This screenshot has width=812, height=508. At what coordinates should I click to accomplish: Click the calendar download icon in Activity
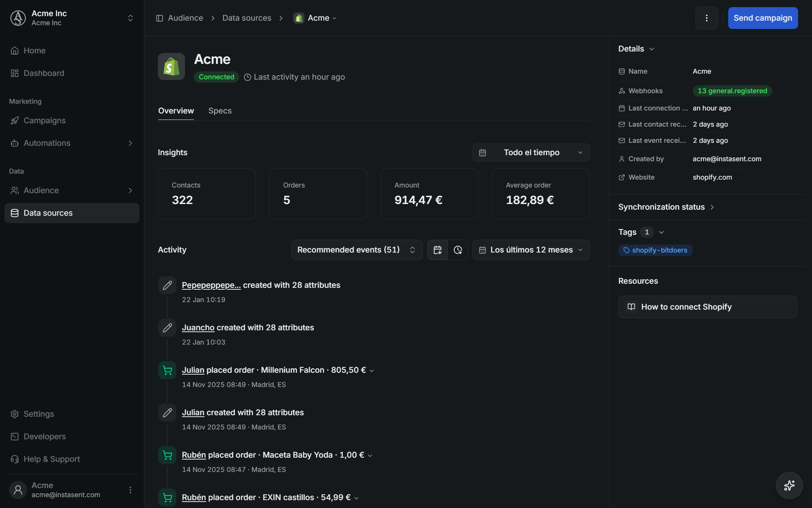click(438, 250)
